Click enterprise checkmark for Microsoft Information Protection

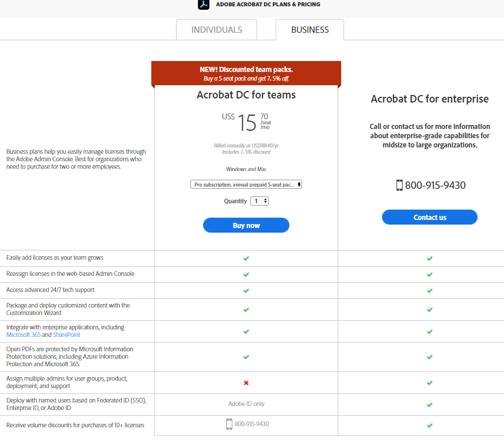click(430, 356)
